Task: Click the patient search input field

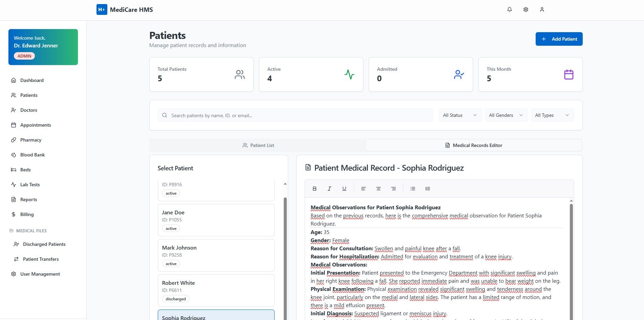Action: click(295, 115)
